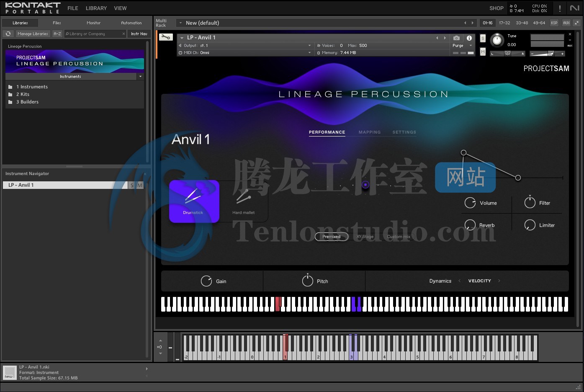
Task: Collapse the LP - Anvil 1 instrument header
Action: (182, 38)
